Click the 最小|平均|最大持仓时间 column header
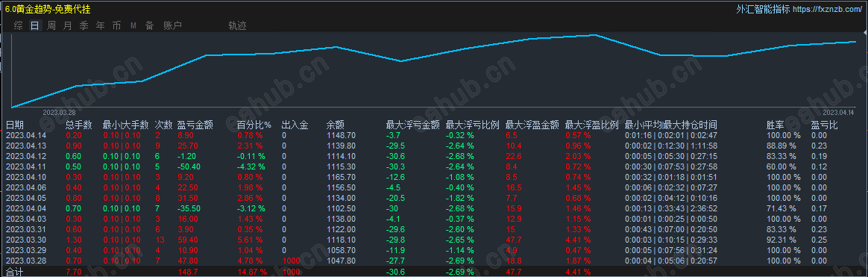 (x=671, y=125)
